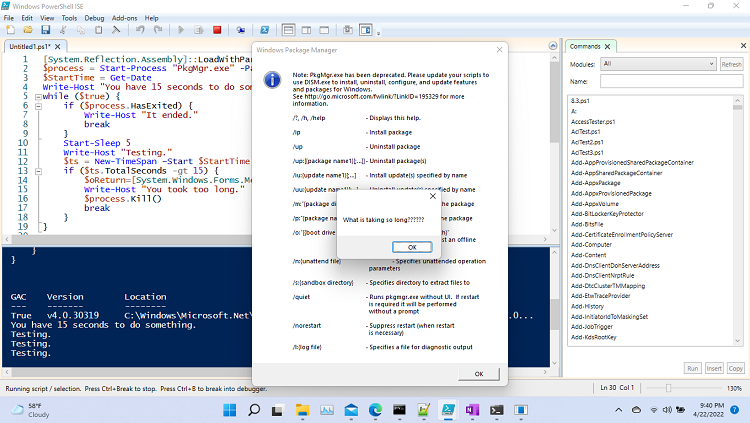Image resolution: width=750 pixels, height=423 pixels.
Task: Click OK in Windows Package Manager dialog
Action: 479,374
